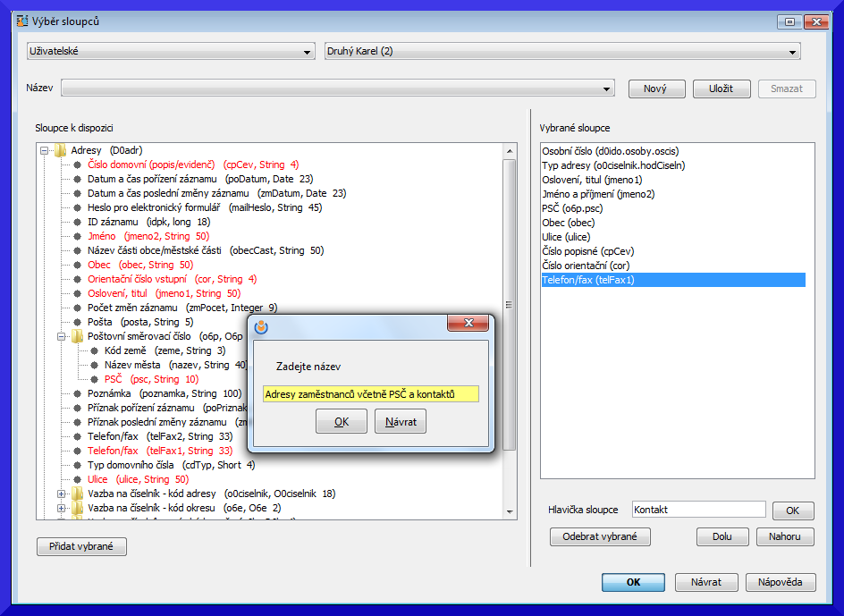Click the bullet icon beside Kód země

[x=95, y=350]
